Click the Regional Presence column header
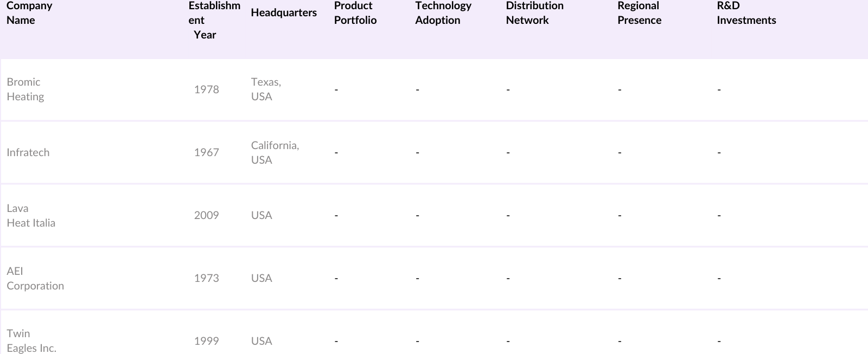Image resolution: width=868 pixels, height=354 pixels. (x=639, y=13)
